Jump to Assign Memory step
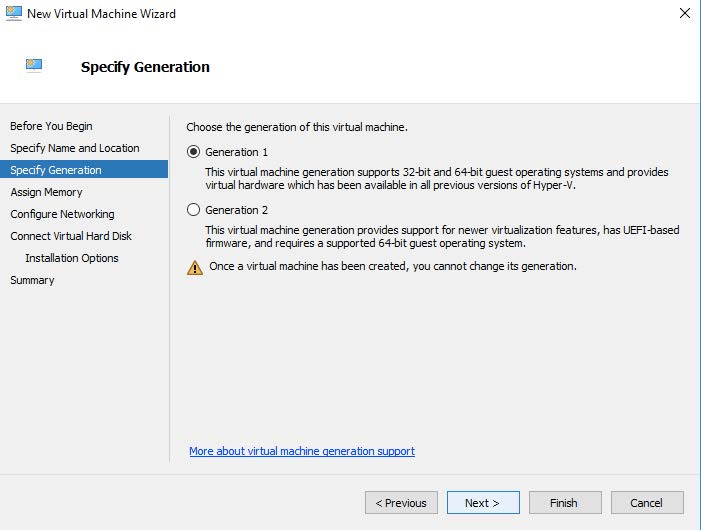701x530 pixels. coord(46,192)
